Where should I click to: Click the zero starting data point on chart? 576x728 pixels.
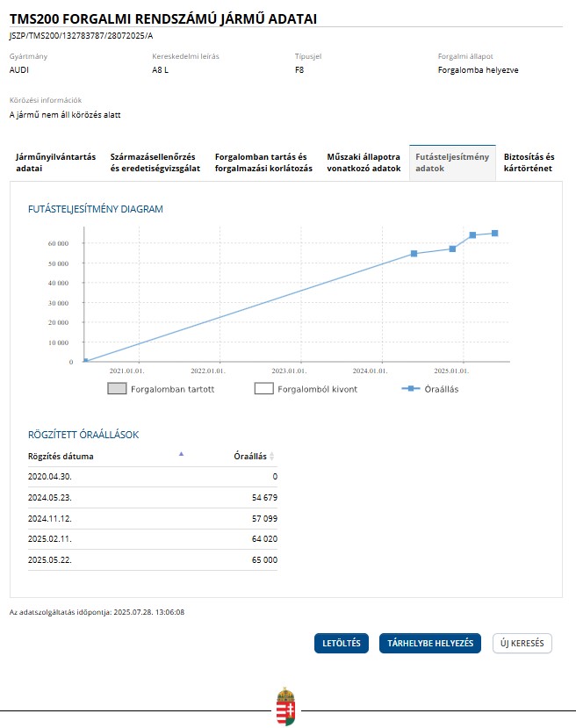85,361
